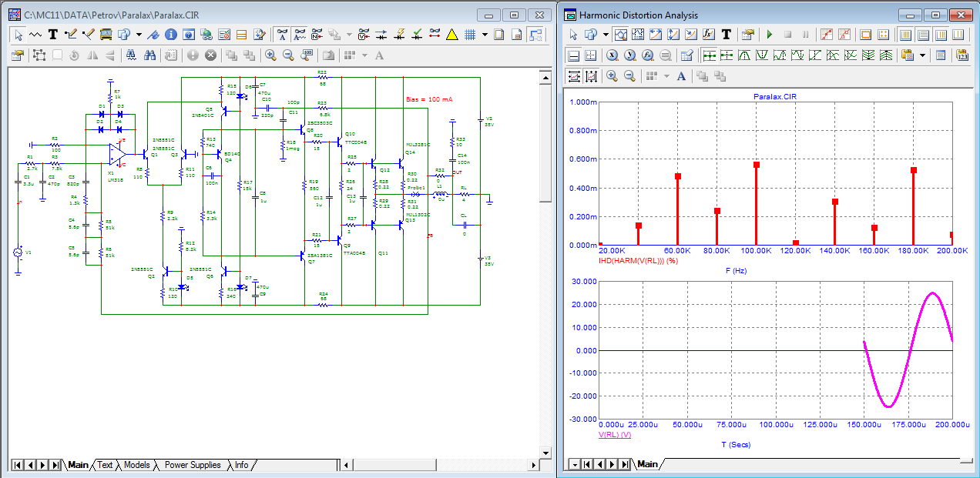
Task: Run the analysis with green play button
Action: click(x=769, y=35)
